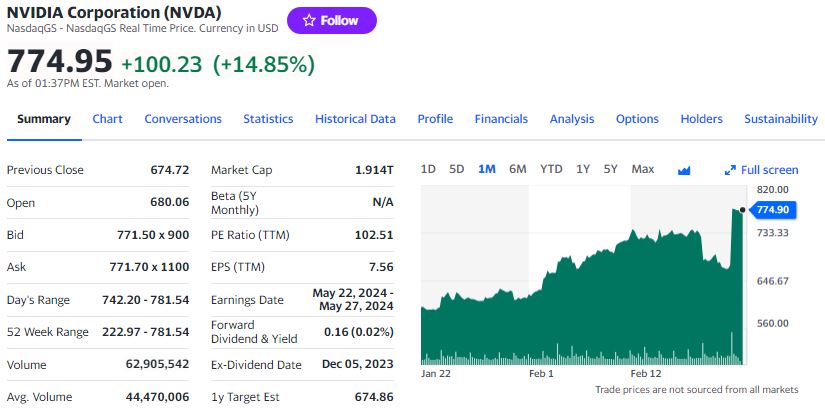Select the 6M chart range
The height and width of the screenshot is (409, 825).
(518, 169)
